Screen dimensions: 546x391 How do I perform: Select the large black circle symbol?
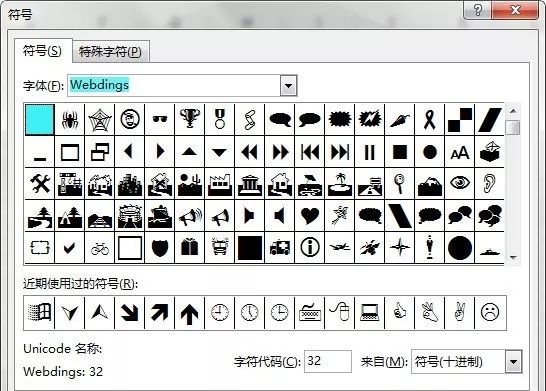coord(459,248)
